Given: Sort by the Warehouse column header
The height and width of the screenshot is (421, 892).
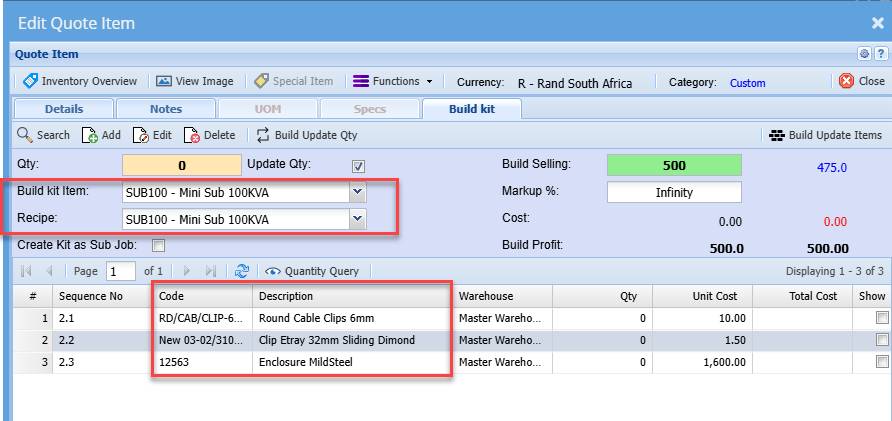Looking at the screenshot, I should 502,296.
